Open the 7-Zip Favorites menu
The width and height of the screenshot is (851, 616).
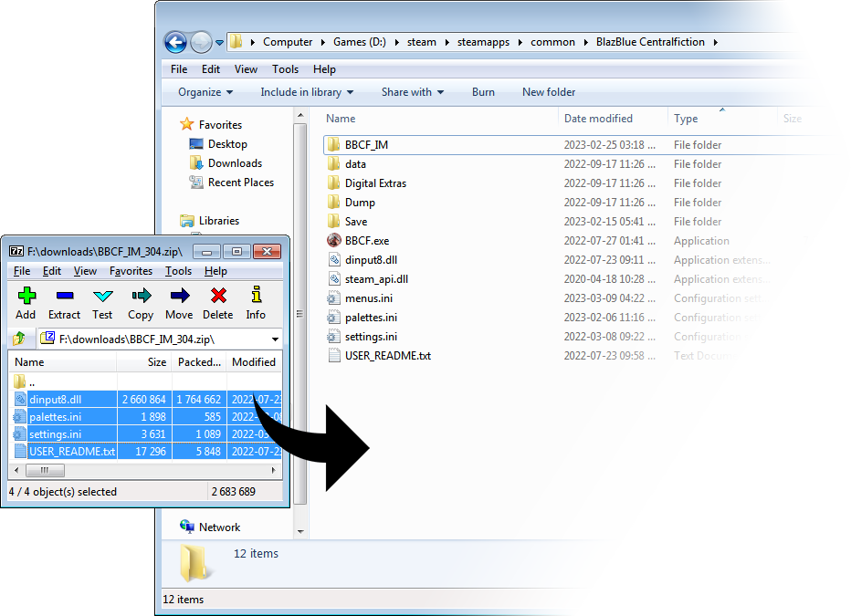click(x=131, y=271)
